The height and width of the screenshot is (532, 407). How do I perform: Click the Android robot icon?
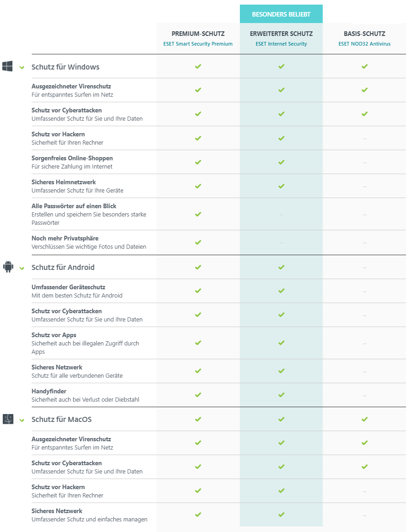8,267
